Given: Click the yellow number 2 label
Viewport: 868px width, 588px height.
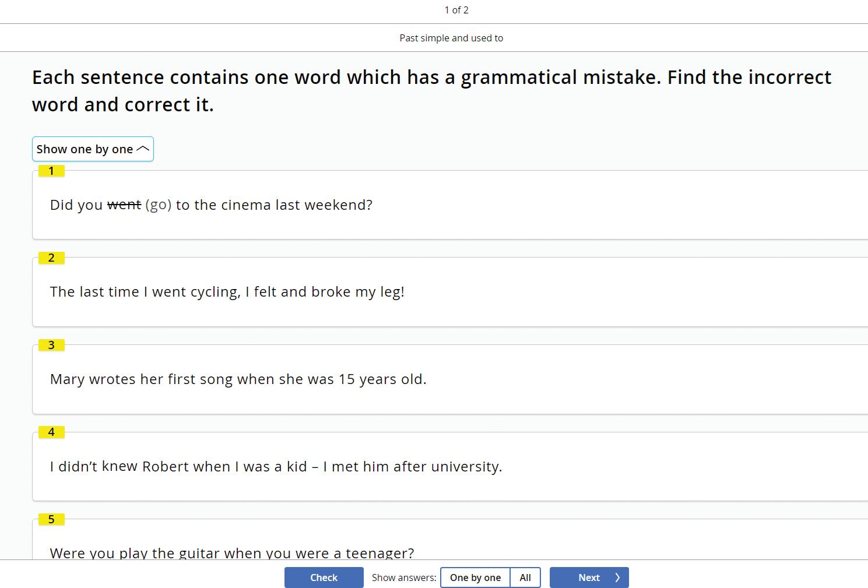Looking at the screenshot, I should coord(51,258).
